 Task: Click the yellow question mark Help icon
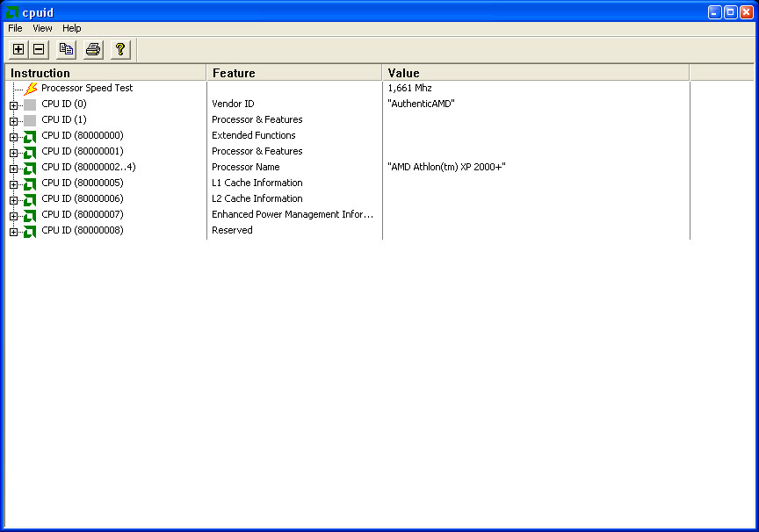pos(120,49)
